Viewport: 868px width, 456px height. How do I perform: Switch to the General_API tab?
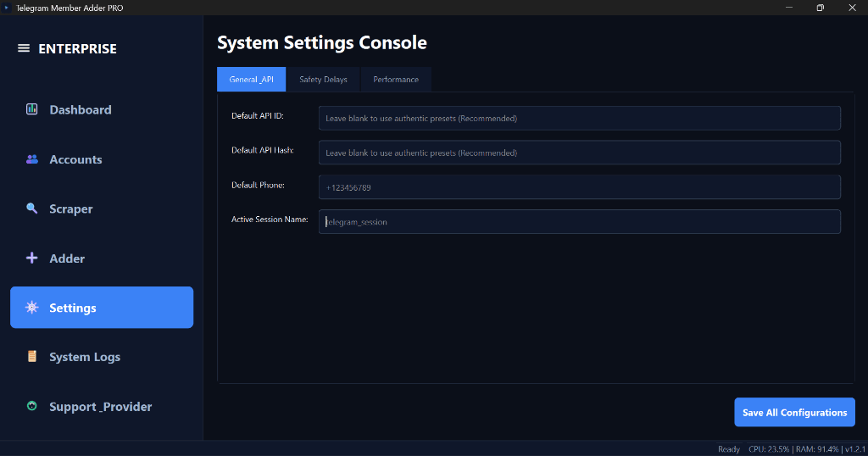(251, 79)
